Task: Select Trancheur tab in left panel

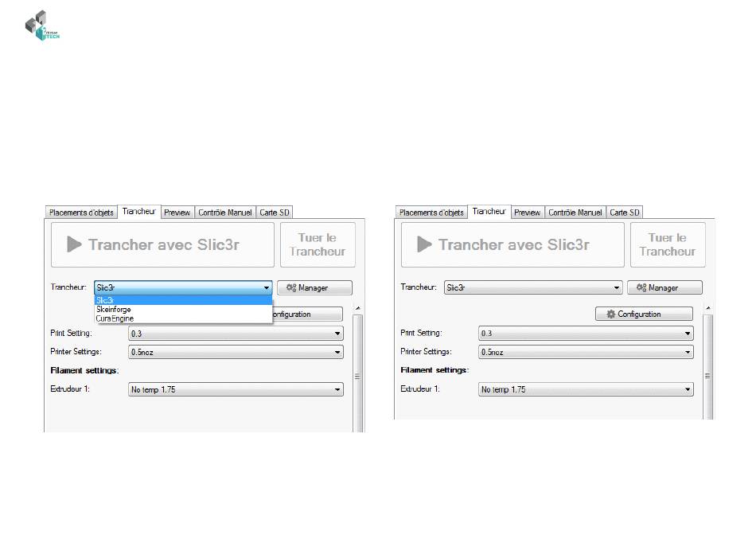Action: pyautogui.click(x=138, y=211)
